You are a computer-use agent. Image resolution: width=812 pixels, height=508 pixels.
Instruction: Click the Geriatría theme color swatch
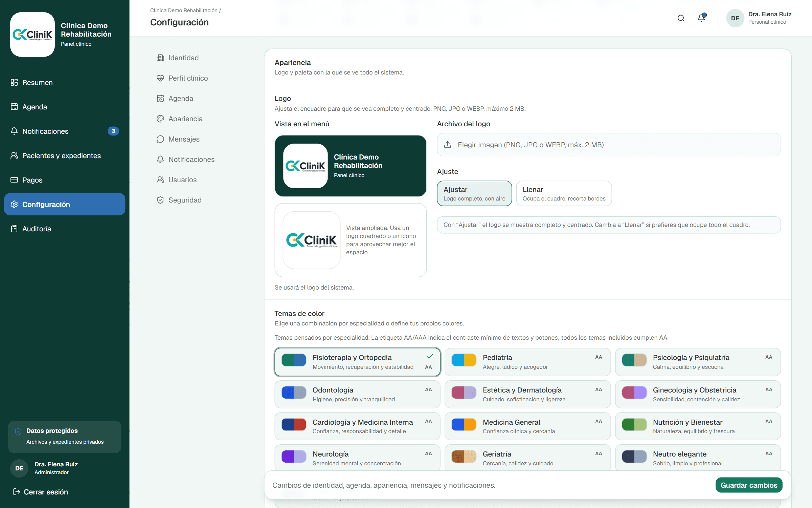point(464,457)
